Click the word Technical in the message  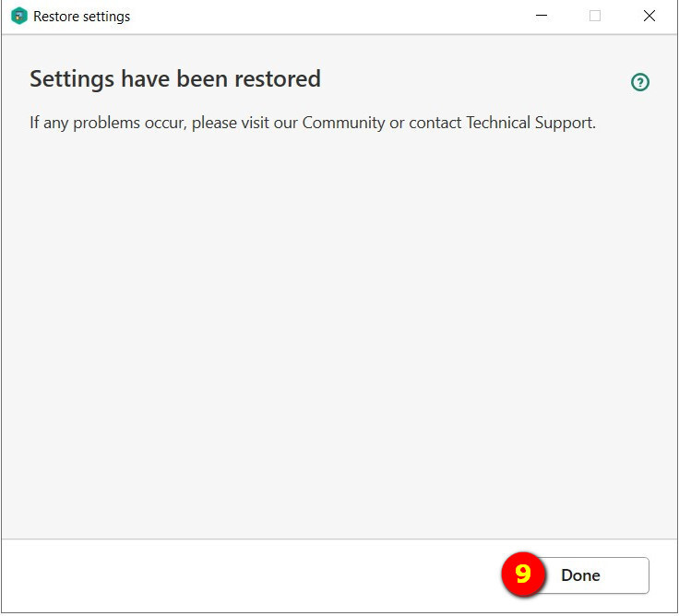[x=498, y=123]
